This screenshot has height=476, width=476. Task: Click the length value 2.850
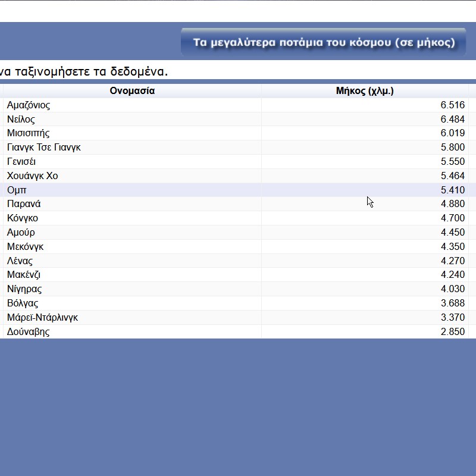point(452,331)
